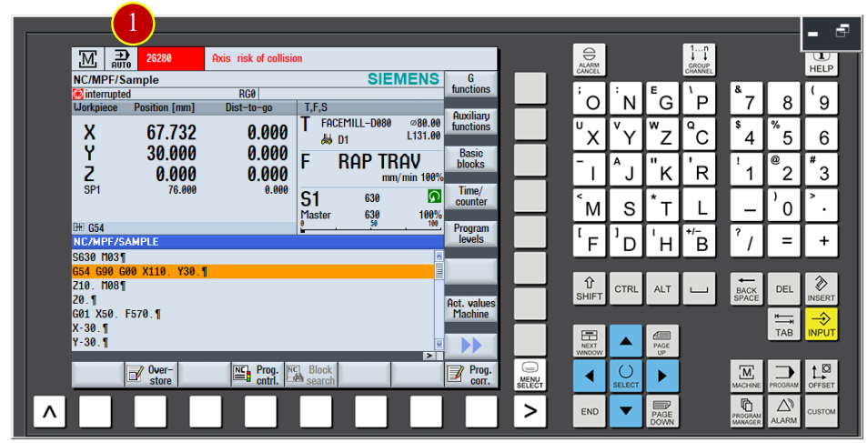Open the MACHINE operating area

click(x=746, y=376)
